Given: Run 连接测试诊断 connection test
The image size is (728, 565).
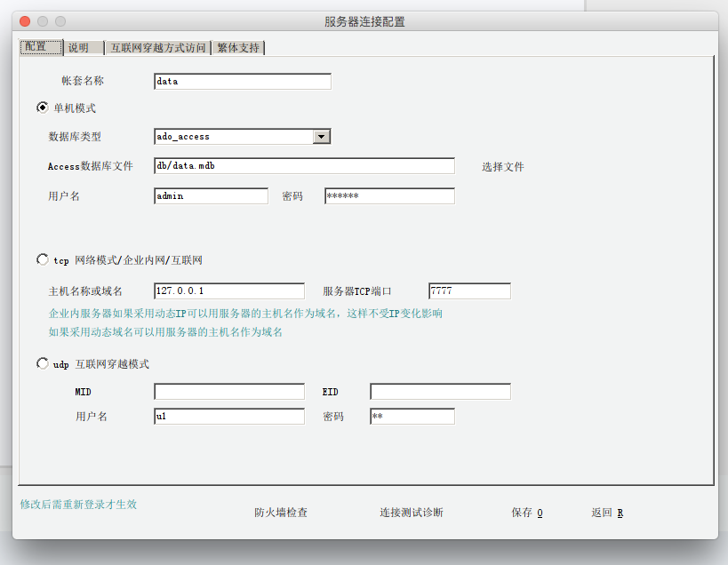Looking at the screenshot, I should [x=411, y=513].
